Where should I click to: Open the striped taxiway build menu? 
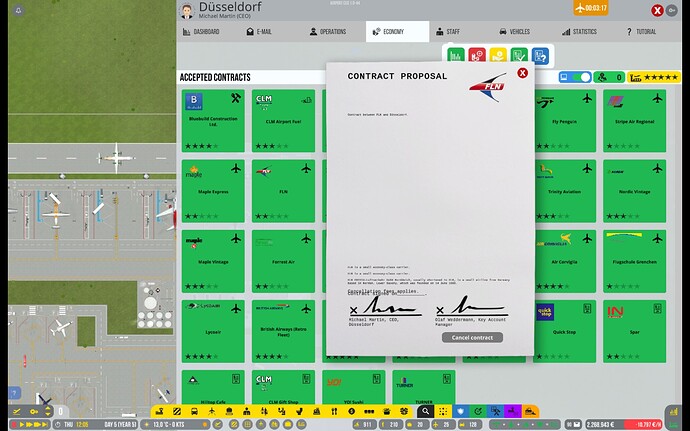tap(177, 411)
